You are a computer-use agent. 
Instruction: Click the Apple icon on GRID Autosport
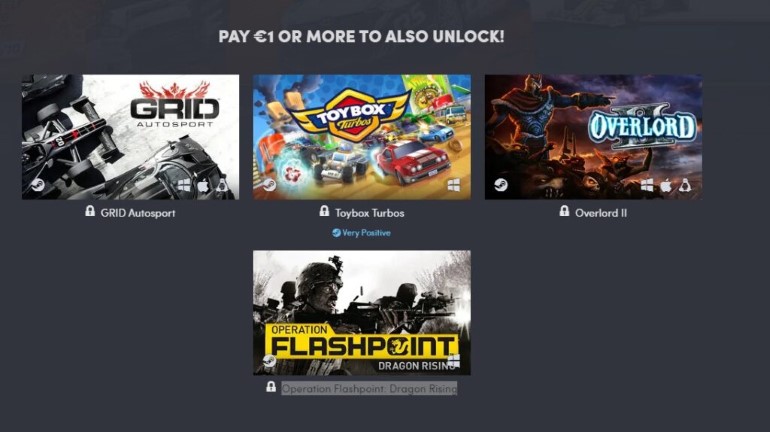coord(203,185)
